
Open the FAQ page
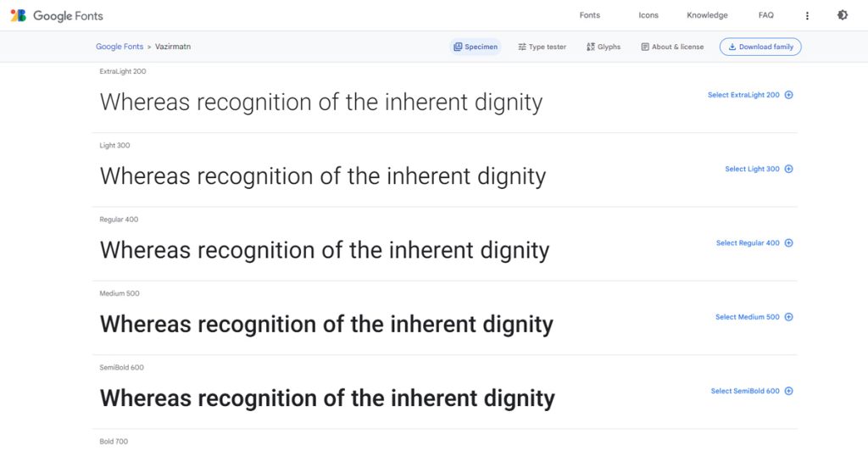pos(765,15)
